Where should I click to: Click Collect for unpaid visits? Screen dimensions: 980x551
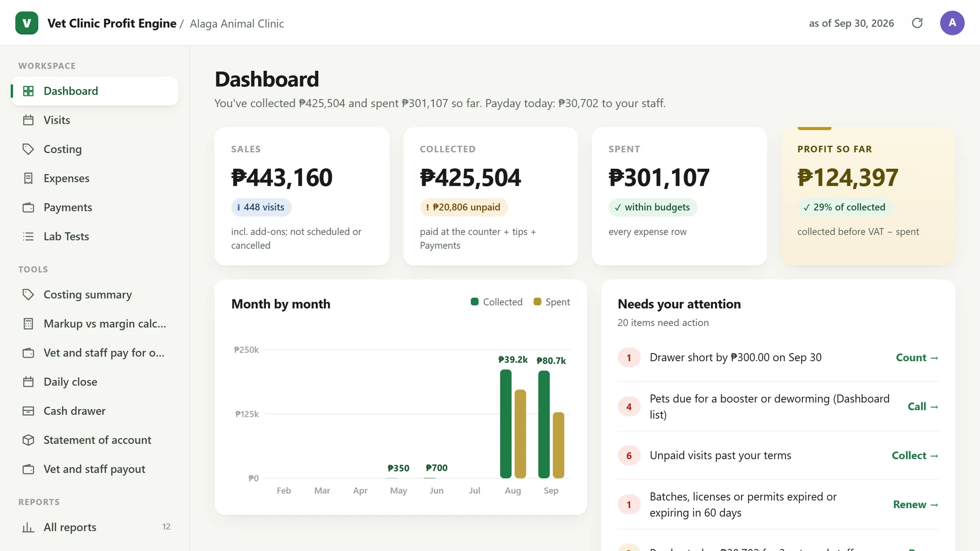(x=915, y=456)
